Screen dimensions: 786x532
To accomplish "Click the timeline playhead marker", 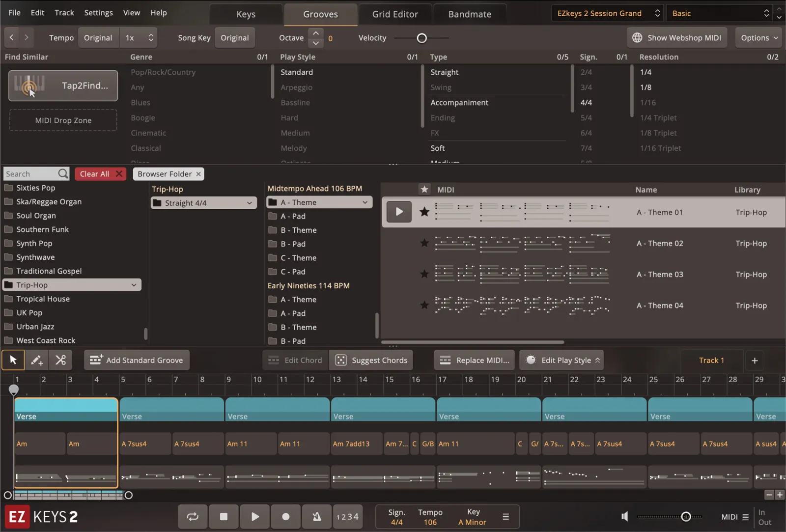I will pos(14,390).
